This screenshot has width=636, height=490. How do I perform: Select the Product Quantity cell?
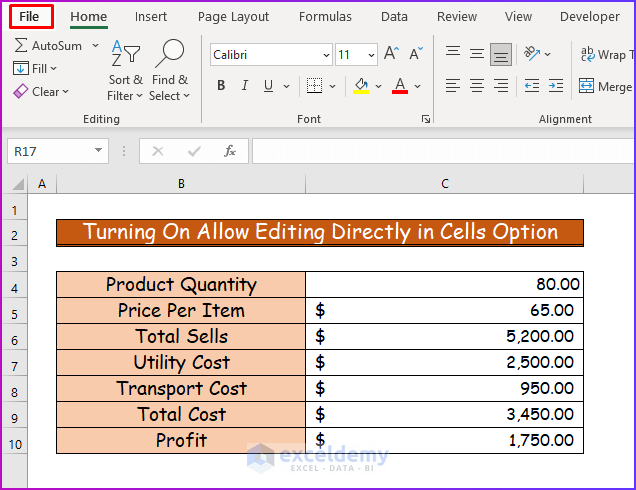(181, 285)
